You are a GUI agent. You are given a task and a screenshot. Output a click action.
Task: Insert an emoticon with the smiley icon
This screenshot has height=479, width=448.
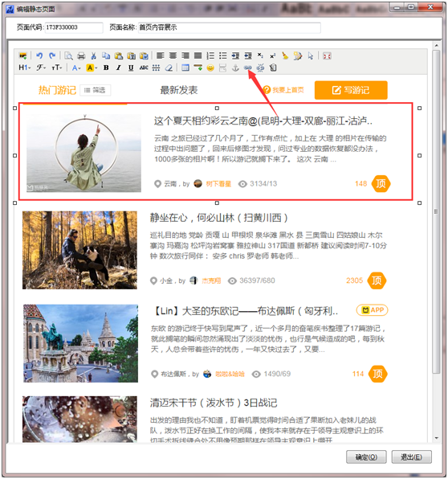210,68
